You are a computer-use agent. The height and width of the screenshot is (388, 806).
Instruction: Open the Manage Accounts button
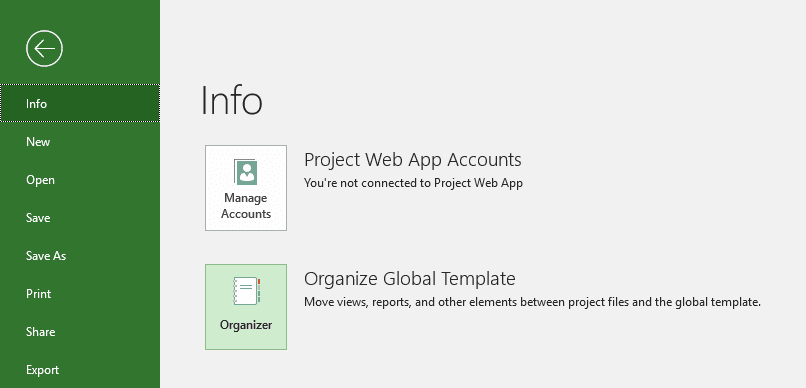click(246, 188)
